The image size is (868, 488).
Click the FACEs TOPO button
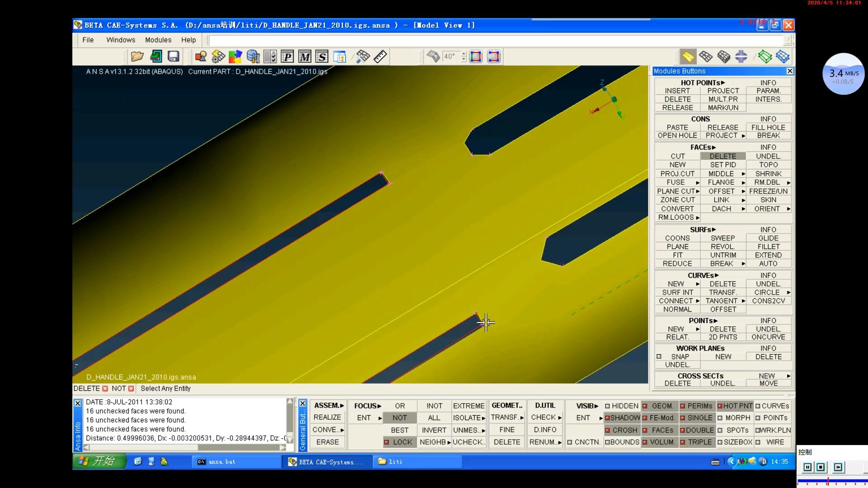tap(768, 164)
